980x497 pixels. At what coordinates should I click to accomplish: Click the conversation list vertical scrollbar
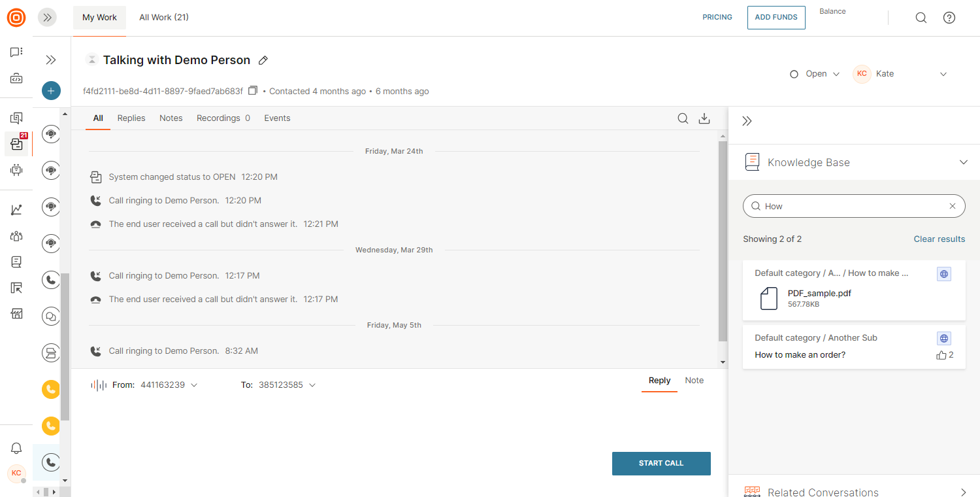65,347
